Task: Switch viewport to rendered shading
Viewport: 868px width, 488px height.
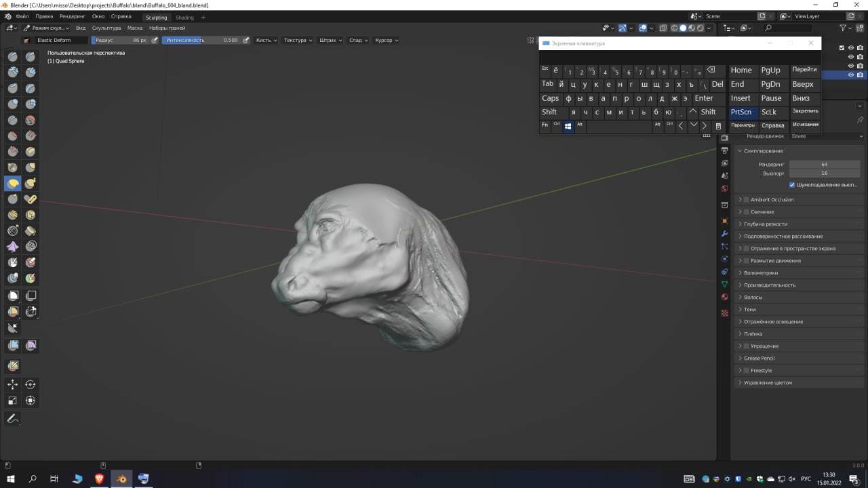Action: 701,28
